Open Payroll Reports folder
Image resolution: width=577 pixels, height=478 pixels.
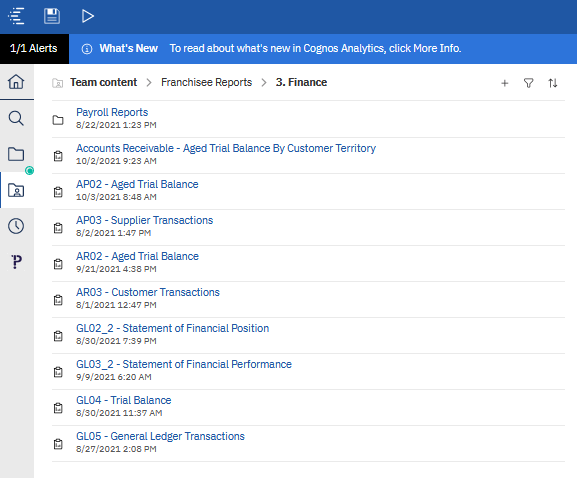pos(112,112)
